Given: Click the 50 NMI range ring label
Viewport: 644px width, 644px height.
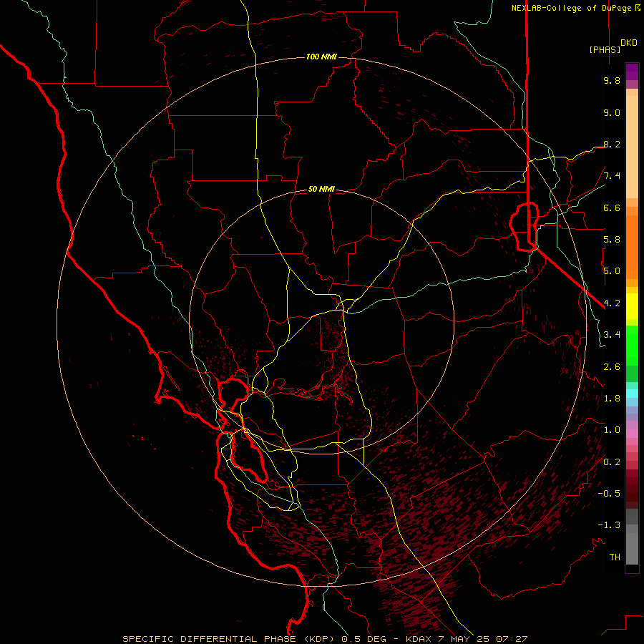Looking at the screenshot, I should coord(321,189).
